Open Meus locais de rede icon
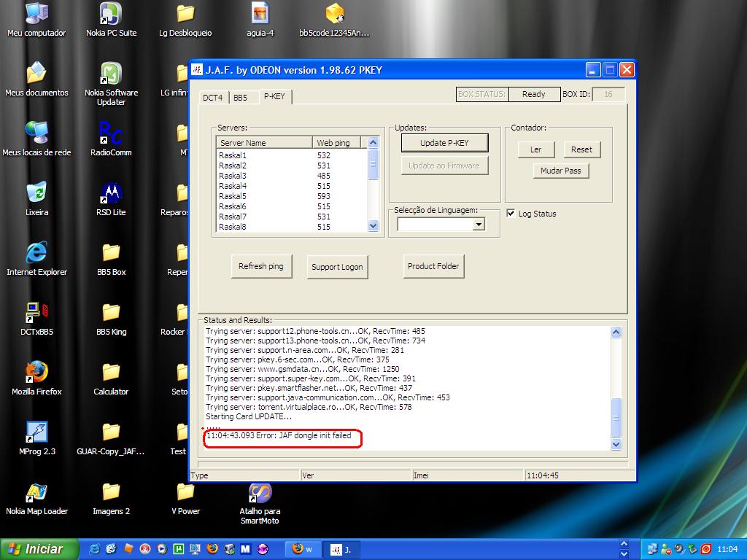 pyautogui.click(x=36, y=139)
